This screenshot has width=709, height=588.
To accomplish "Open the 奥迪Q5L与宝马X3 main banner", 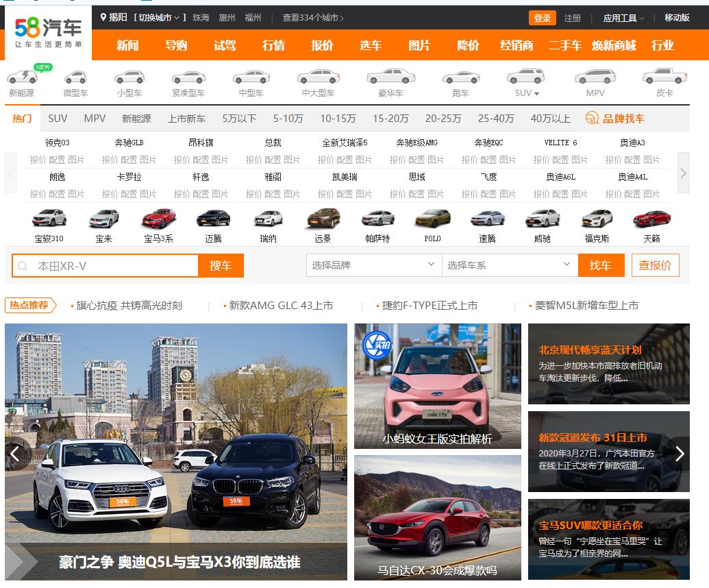I will point(176,452).
